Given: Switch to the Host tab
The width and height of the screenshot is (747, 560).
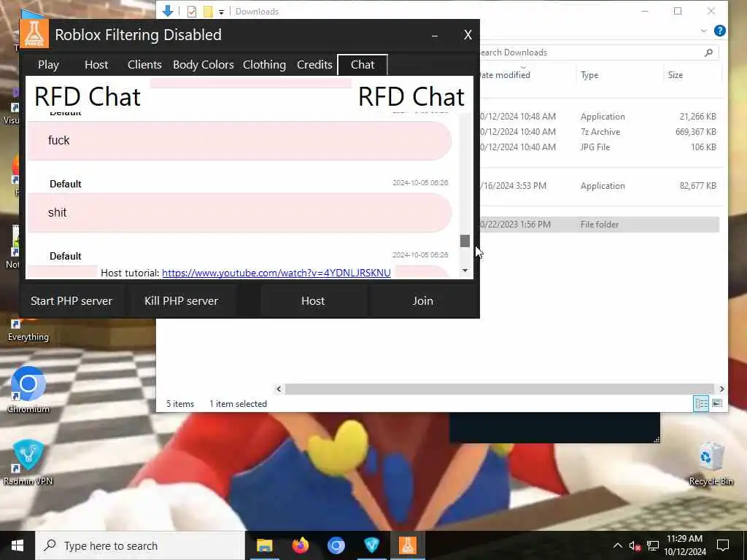Looking at the screenshot, I should coord(96,65).
